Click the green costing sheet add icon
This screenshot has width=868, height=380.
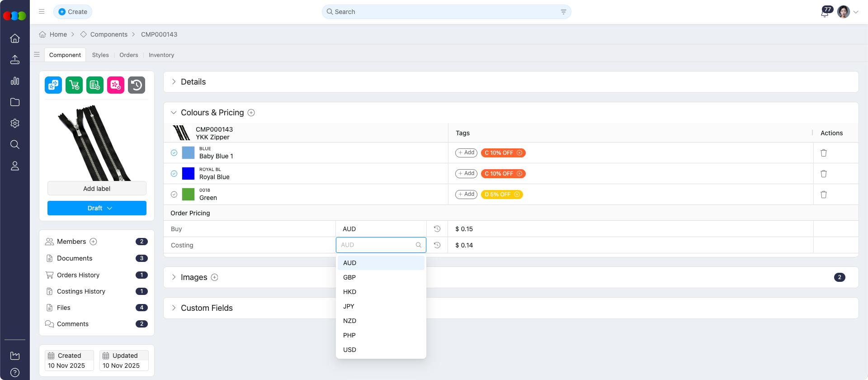click(95, 85)
